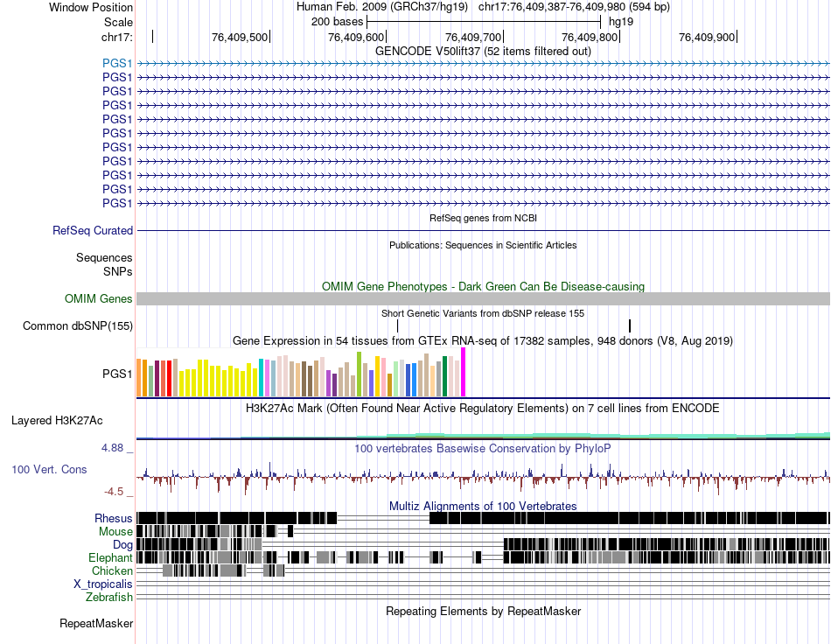Screen dimensions: 831x644
Task: Click the Mouse alignment label
Action: click(115, 532)
